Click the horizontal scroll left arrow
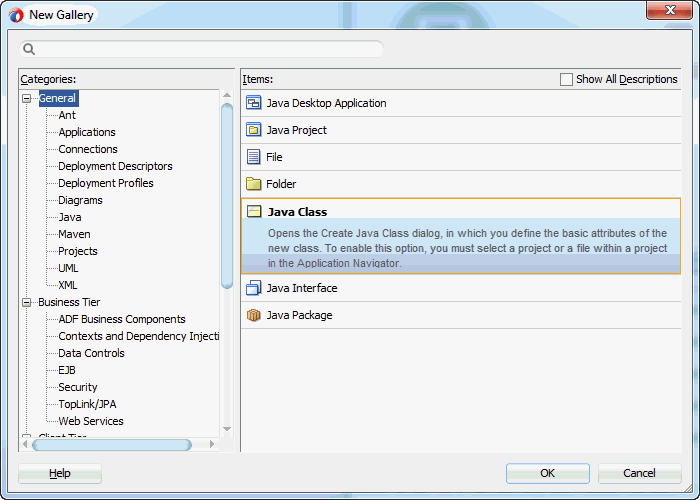 click(25, 444)
